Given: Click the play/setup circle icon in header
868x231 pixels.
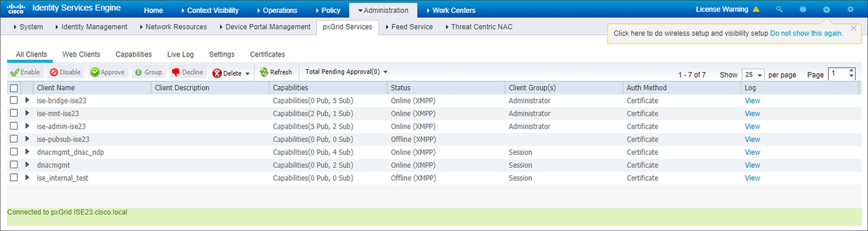Looking at the screenshot, I should point(826,9).
